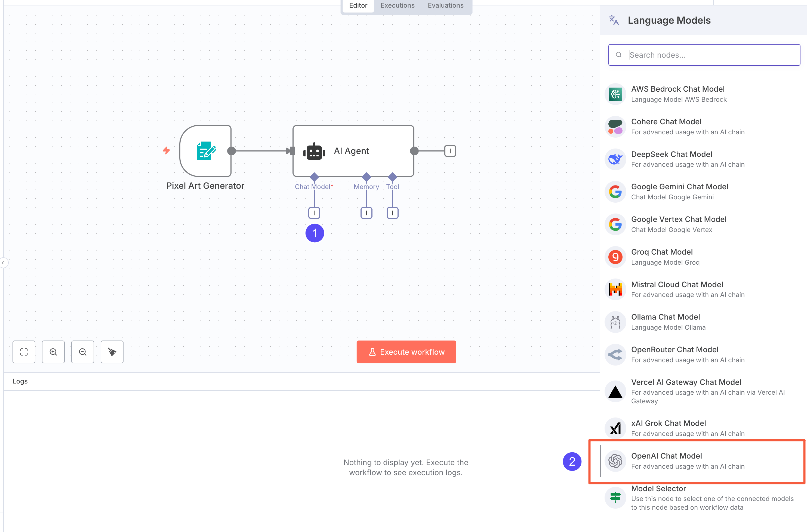Click the plus under Tool connector
This screenshot has width=807, height=532.
[392, 213]
